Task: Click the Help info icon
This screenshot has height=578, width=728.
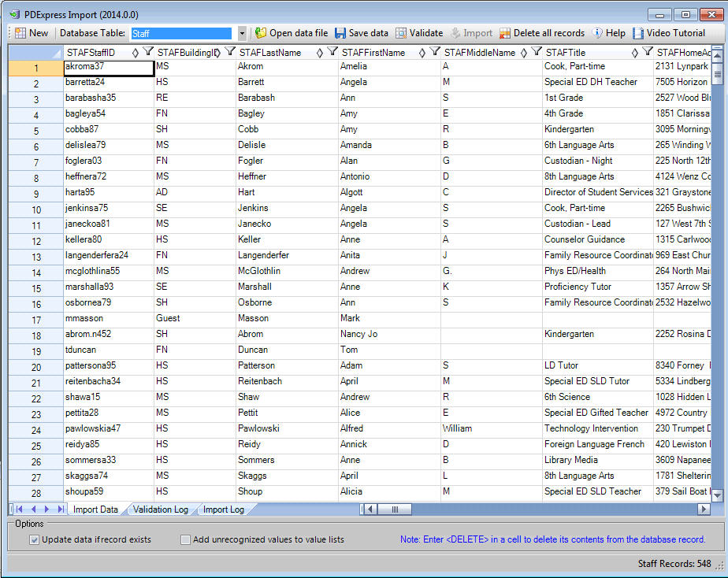Action: (x=597, y=33)
